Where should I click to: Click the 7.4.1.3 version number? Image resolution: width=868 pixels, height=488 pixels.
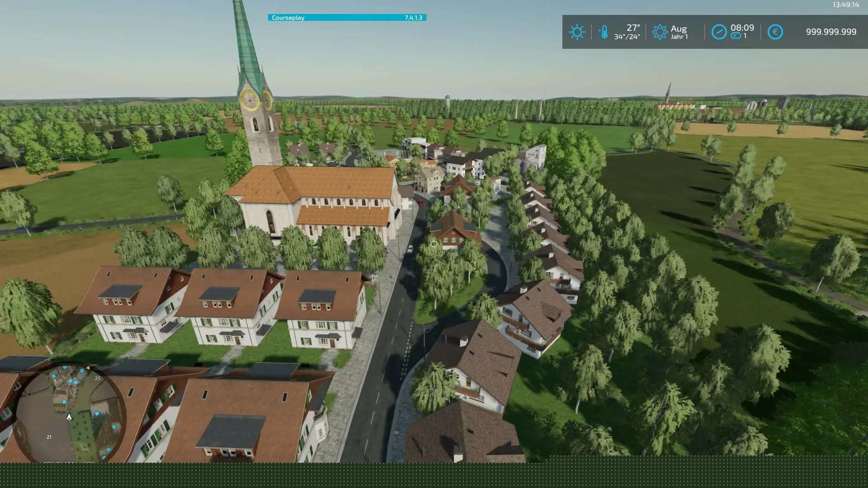[413, 18]
